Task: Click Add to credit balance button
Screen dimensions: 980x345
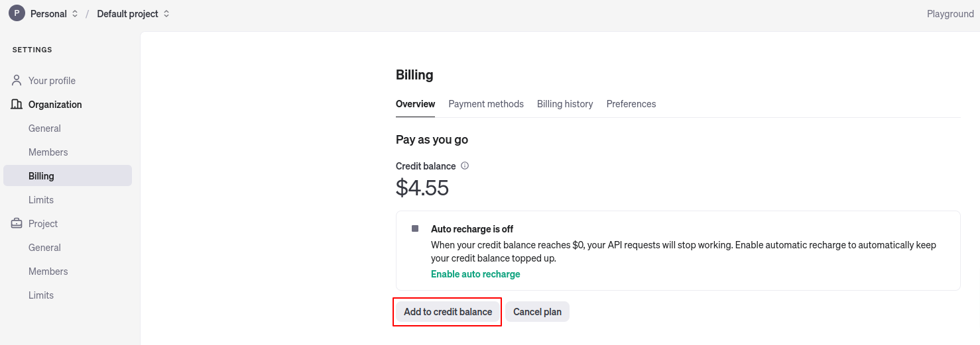Action: pyautogui.click(x=448, y=312)
